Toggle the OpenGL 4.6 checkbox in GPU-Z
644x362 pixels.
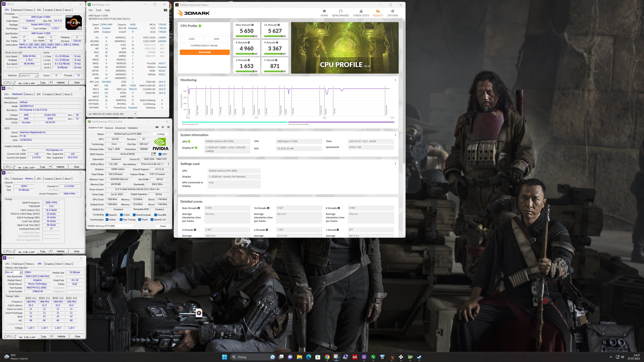point(152,220)
